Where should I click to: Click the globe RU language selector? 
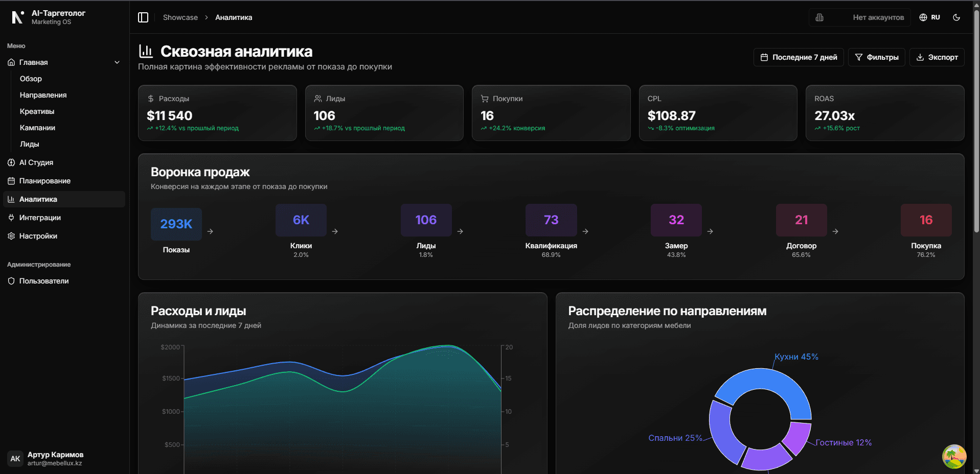pos(929,17)
